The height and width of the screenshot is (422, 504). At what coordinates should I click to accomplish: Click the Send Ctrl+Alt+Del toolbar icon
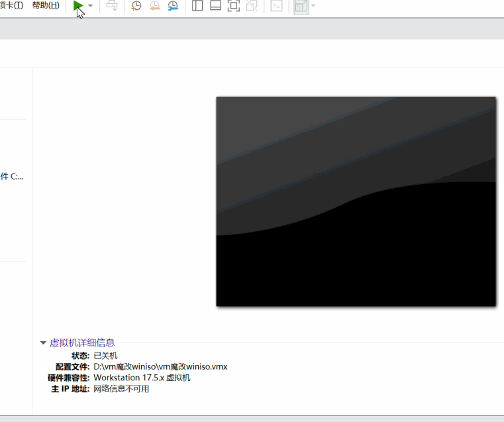point(112,6)
